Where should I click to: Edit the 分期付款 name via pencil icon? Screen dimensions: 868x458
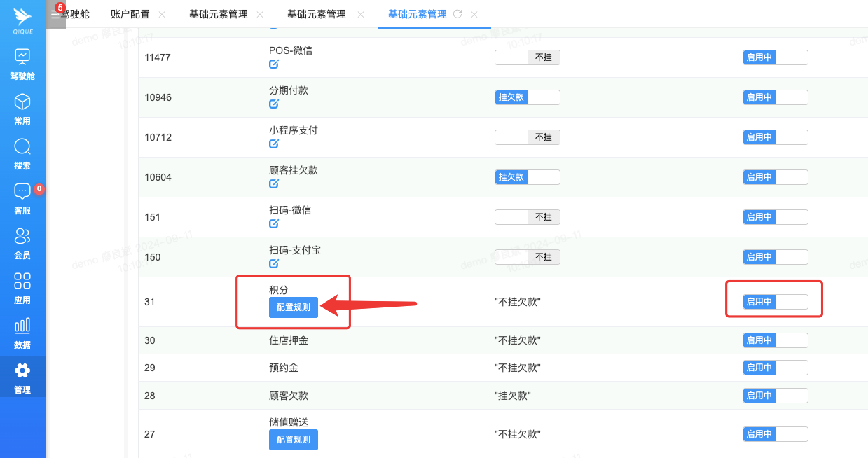pyautogui.click(x=274, y=104)
